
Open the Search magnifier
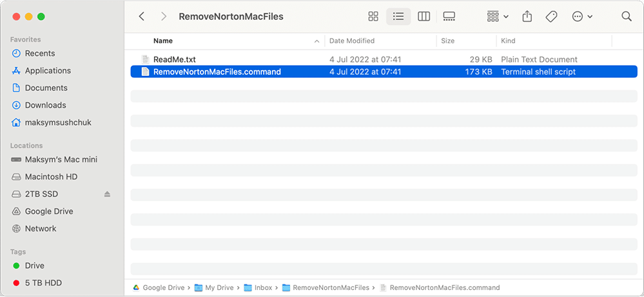[627, 16]
